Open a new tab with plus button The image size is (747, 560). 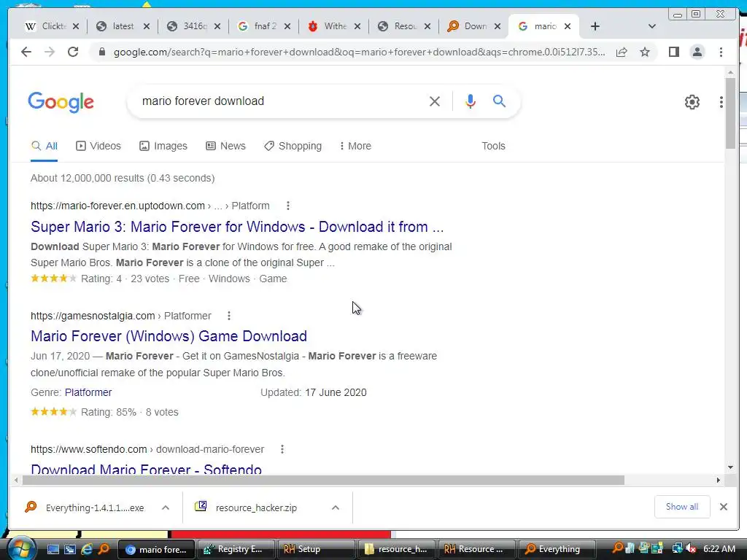click(595, 27)
